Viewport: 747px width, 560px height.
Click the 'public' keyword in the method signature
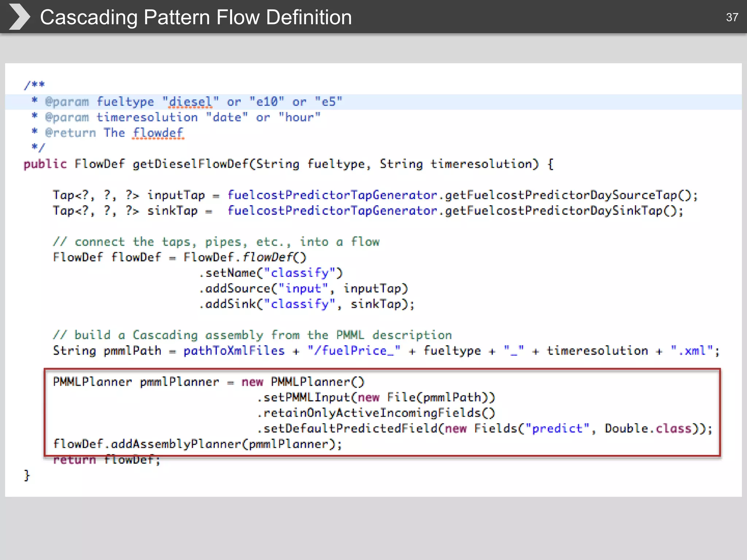click(45, 164)
